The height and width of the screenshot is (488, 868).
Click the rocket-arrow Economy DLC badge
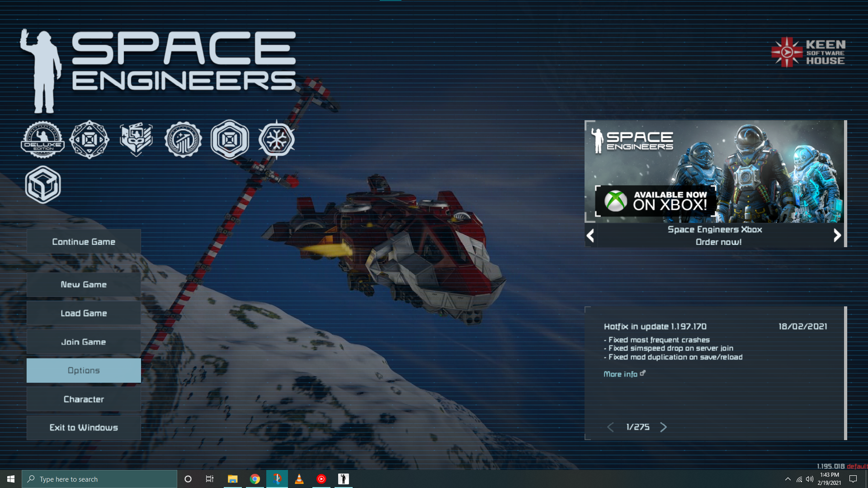(x=183, y=140)
